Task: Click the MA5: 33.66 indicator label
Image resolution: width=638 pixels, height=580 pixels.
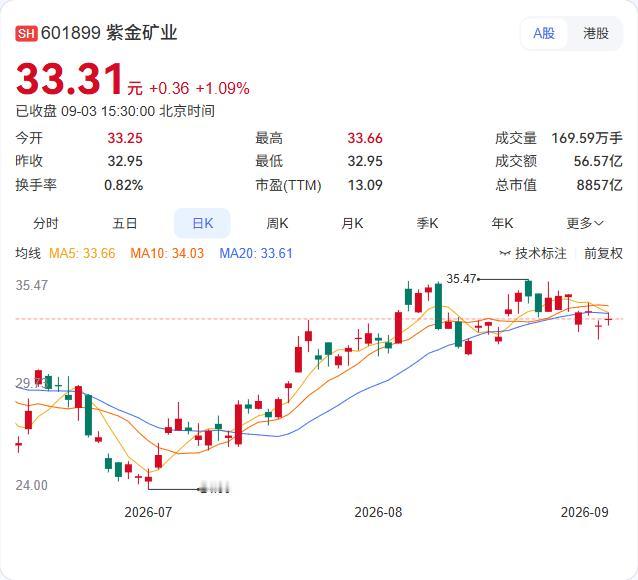Action: (82, 253)
